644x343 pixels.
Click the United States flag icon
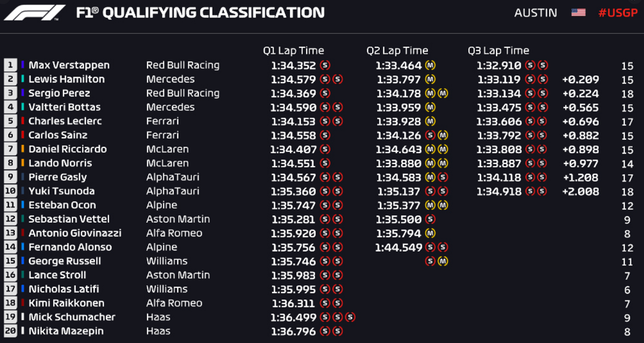(x=578, y=12)
